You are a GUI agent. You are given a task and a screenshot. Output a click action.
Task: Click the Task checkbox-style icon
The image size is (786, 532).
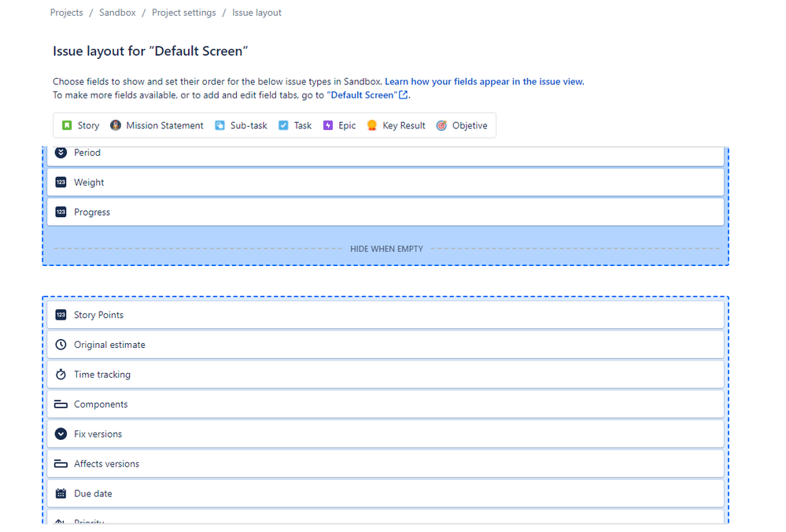pyautogui.click(x=283, y=125)
